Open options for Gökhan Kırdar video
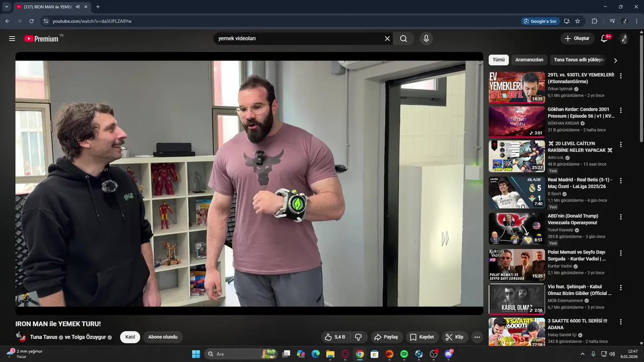This screenshot has height=362, width=644. click(x=620, y=110)
